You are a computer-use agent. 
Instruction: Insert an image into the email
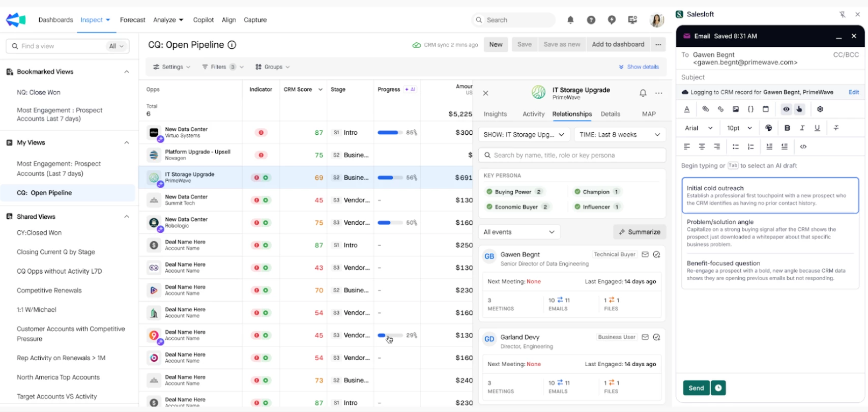[736, 109]
